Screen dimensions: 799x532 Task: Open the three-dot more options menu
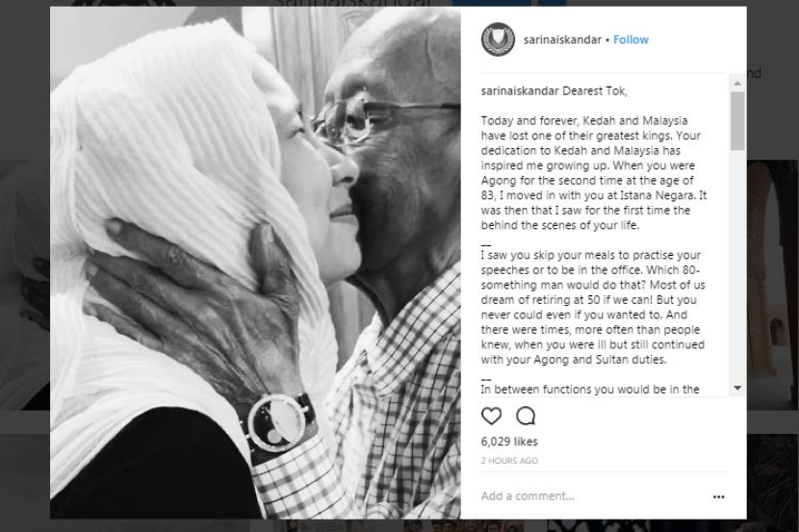point(718,496)
